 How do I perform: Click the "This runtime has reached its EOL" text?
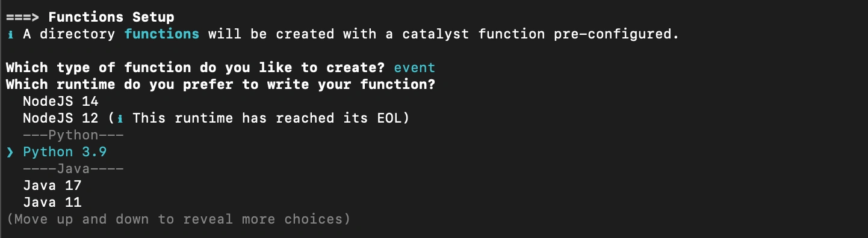(267, 118)
